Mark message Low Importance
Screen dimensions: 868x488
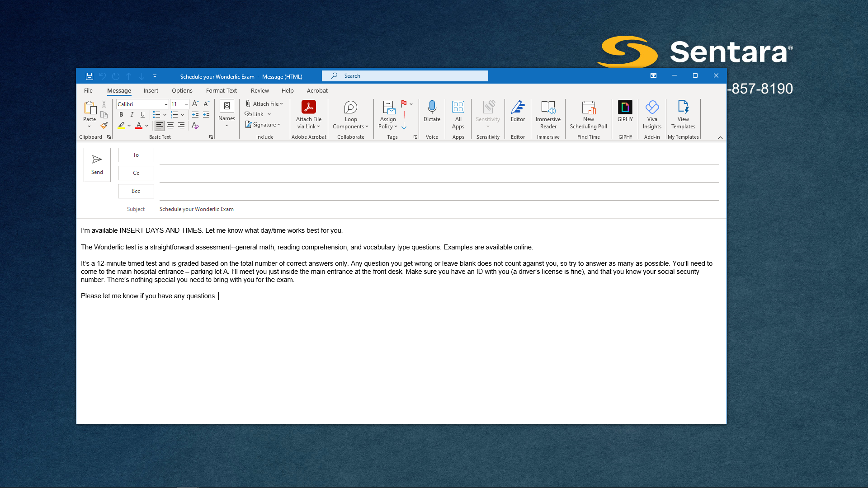(x=404, y=126)
